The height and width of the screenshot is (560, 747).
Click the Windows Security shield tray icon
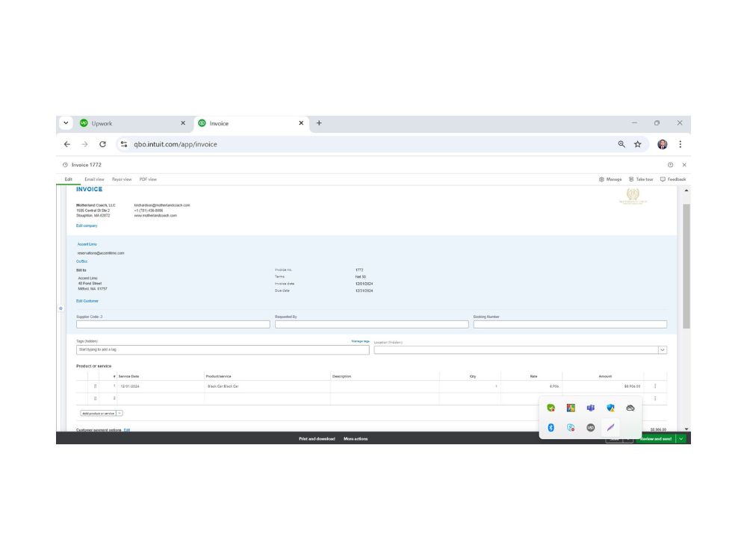pyautogui.click(x=611, y=408)
